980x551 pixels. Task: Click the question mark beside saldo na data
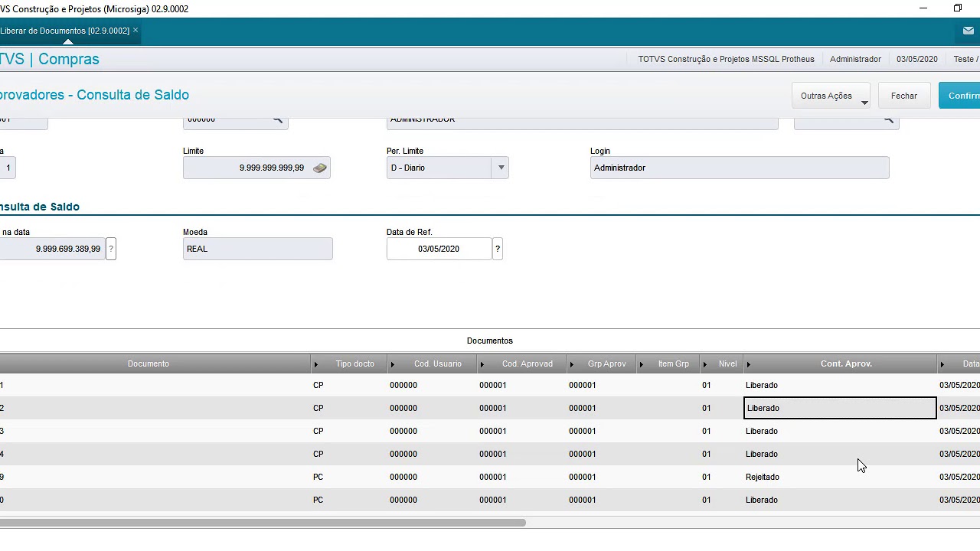[x=111, y=249]
